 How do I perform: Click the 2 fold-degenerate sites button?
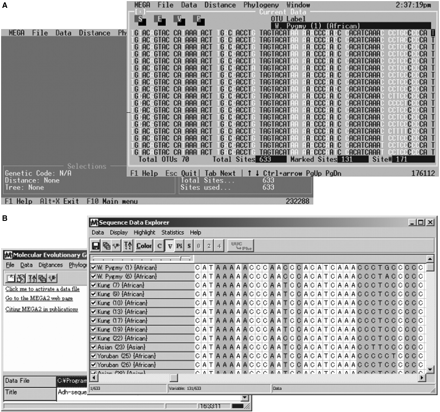click(x=209, y=246)
